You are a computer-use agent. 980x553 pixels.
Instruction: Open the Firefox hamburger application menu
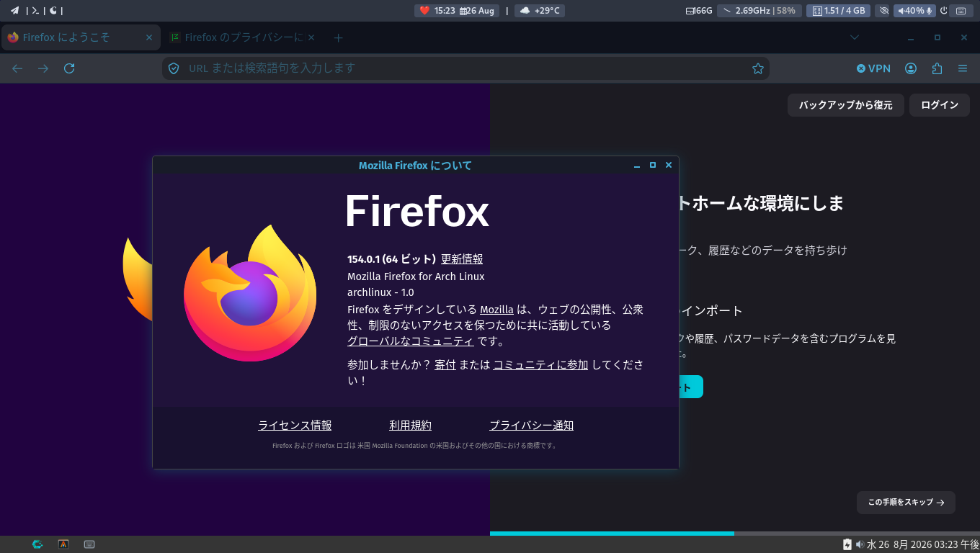tap(963, 68)
